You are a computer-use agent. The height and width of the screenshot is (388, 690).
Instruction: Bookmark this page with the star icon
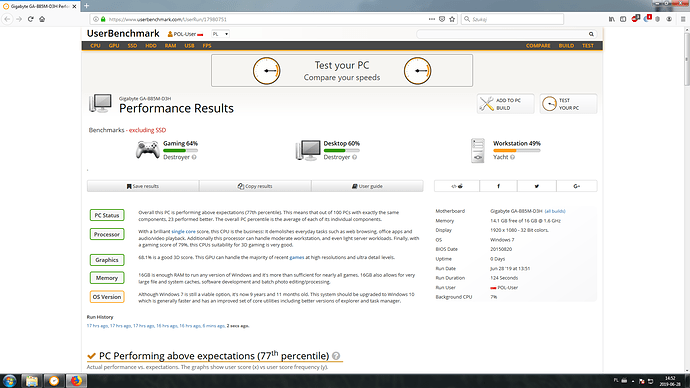[452, 19]
